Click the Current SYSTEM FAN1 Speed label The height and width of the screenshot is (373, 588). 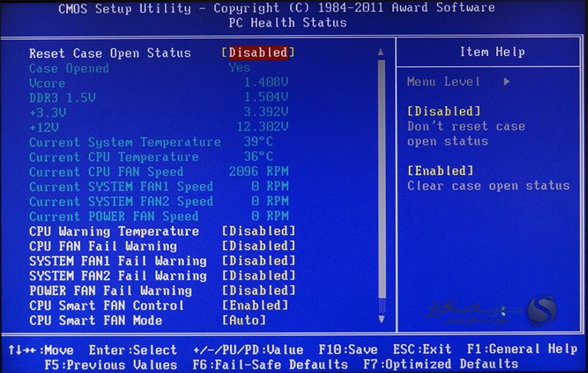point(121,187)
